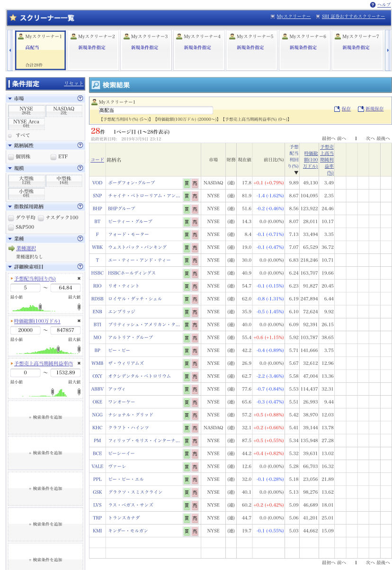
Task: Click the sell icon for ビー・ピー row
Action: (x=195, y=350)
